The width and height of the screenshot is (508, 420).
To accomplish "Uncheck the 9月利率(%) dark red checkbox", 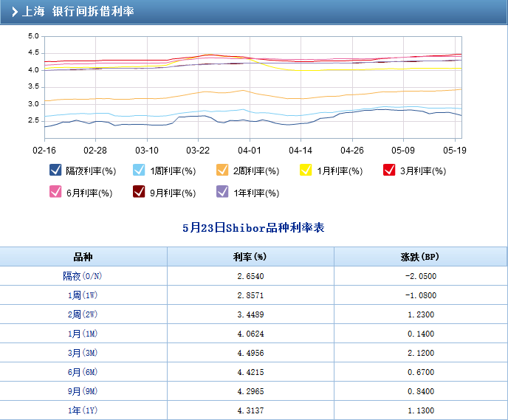I will (139, 191).
